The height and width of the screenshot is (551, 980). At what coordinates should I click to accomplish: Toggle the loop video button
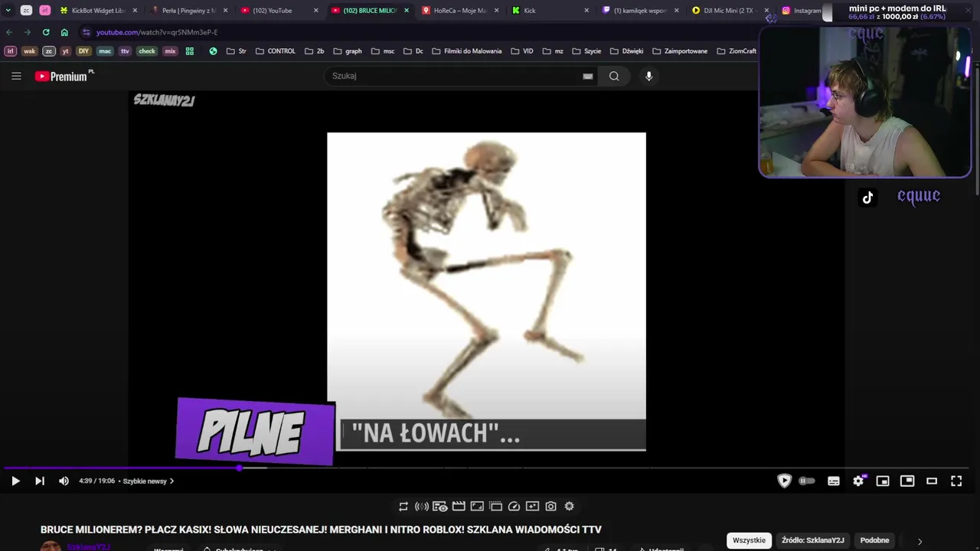[403, 506]
